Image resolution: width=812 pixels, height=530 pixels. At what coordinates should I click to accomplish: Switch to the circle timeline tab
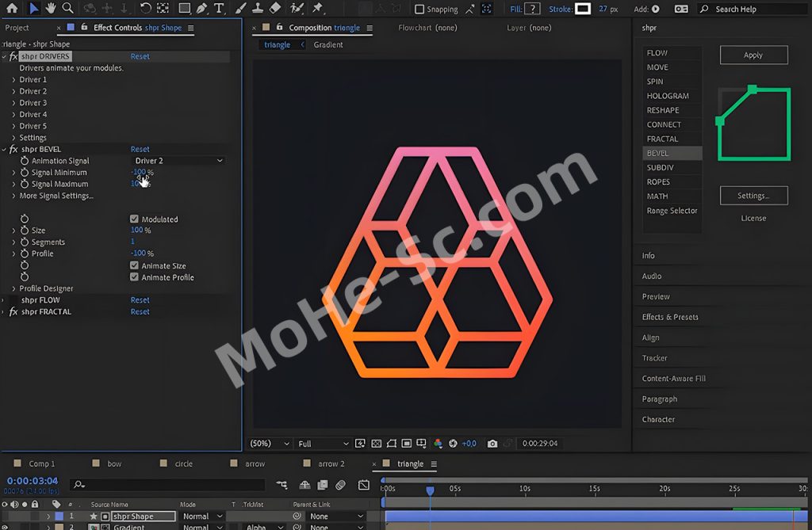coord(183,463)
